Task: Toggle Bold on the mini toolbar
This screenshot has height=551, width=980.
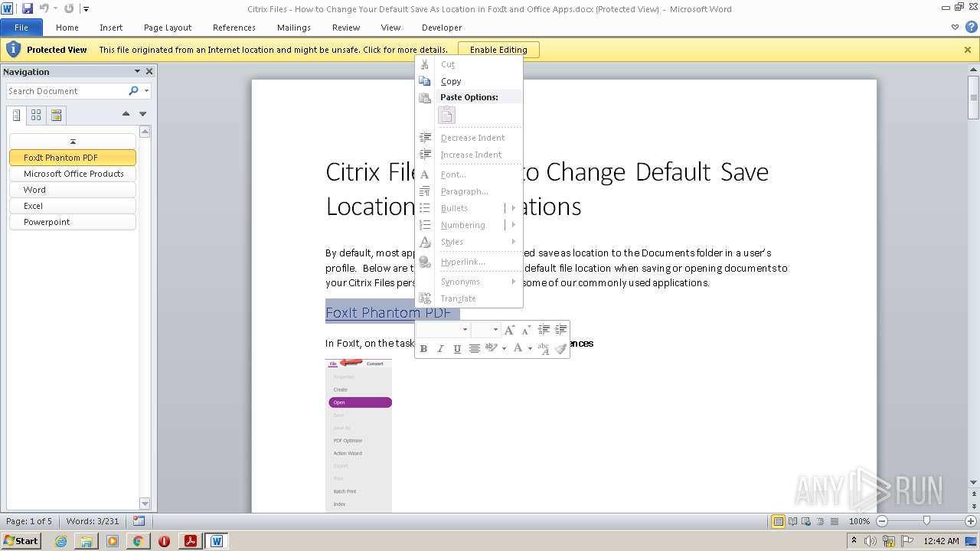Action: tap(423, 349)
